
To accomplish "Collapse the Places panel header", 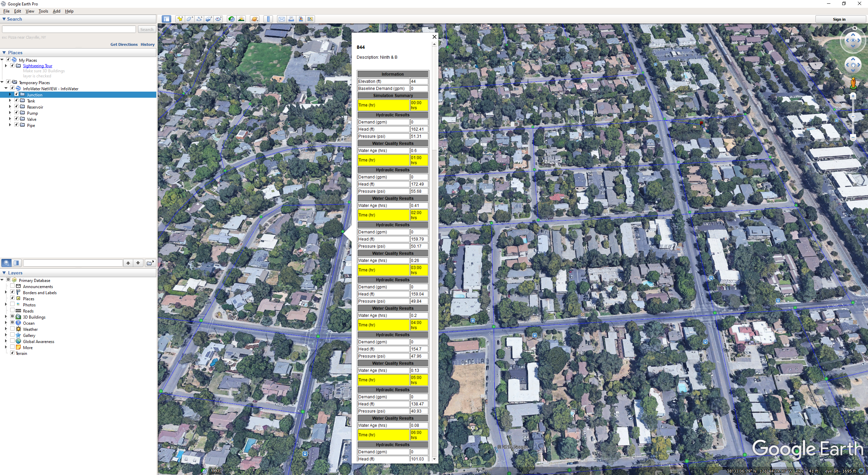I will [4, 53].
